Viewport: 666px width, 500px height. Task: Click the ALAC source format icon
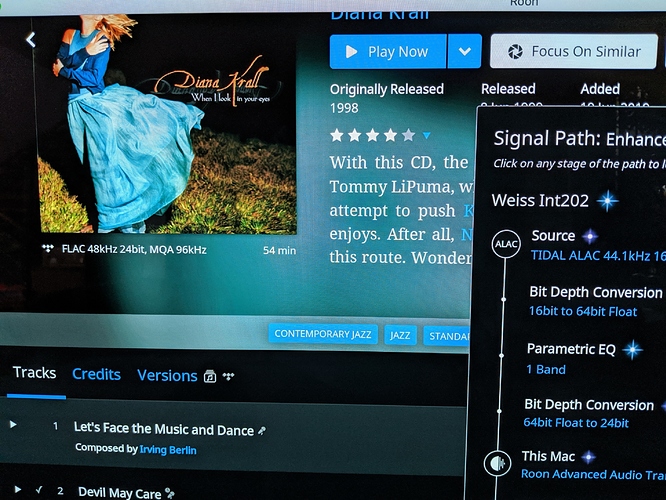coord(506,243)
